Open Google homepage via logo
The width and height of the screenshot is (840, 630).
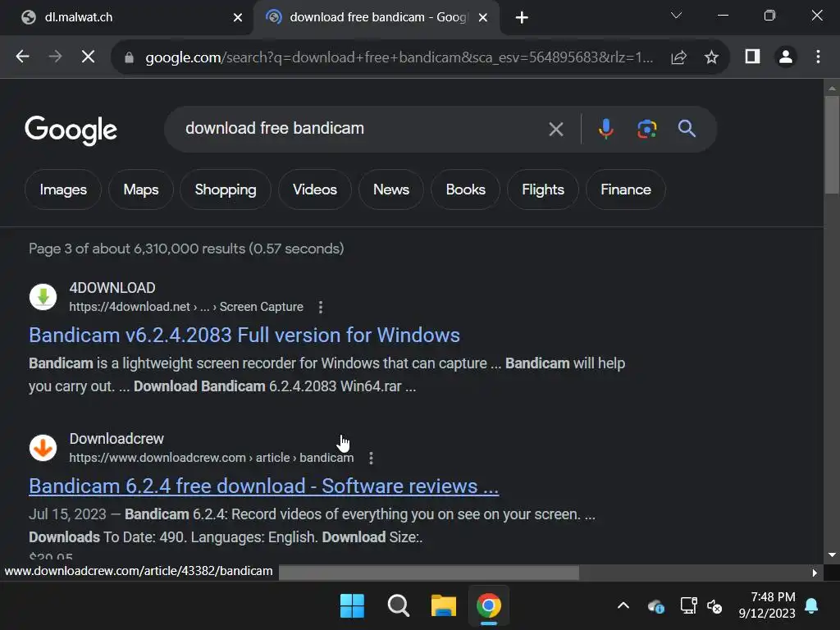(x=71, y=130)
